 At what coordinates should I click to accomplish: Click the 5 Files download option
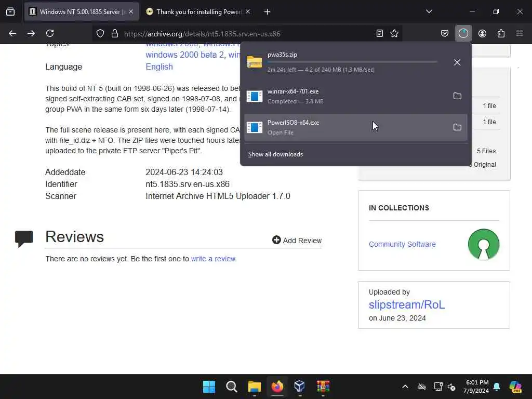(486, 151)
